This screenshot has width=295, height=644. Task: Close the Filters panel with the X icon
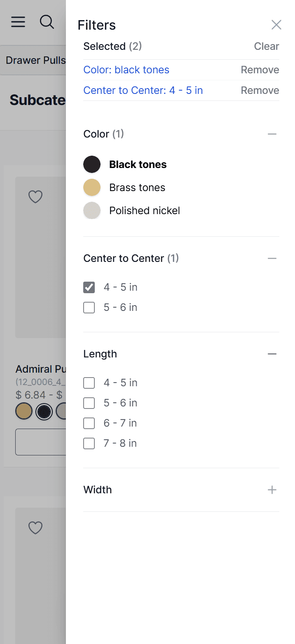tap(276, 25)
